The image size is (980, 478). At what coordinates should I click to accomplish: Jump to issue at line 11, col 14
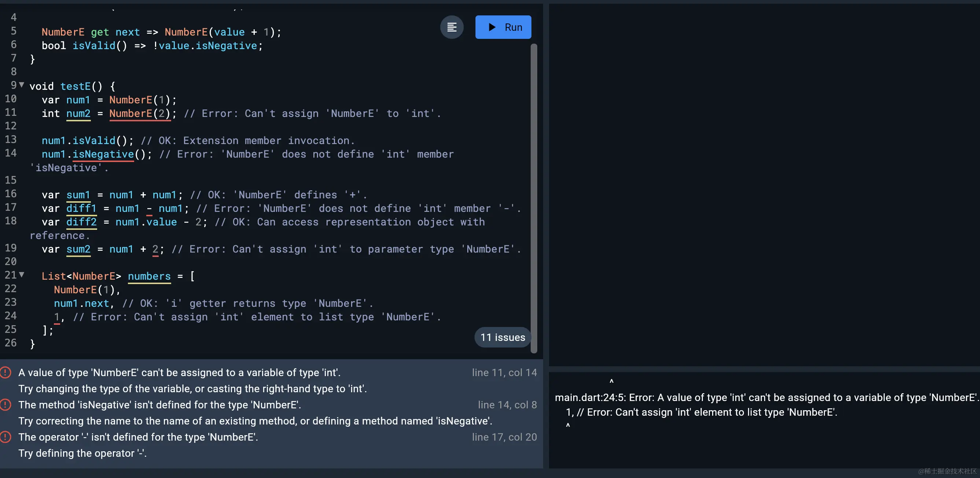[504, 372]
